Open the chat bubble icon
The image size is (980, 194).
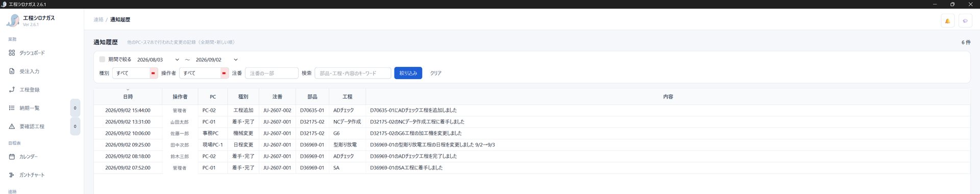(x=965, y=21)
